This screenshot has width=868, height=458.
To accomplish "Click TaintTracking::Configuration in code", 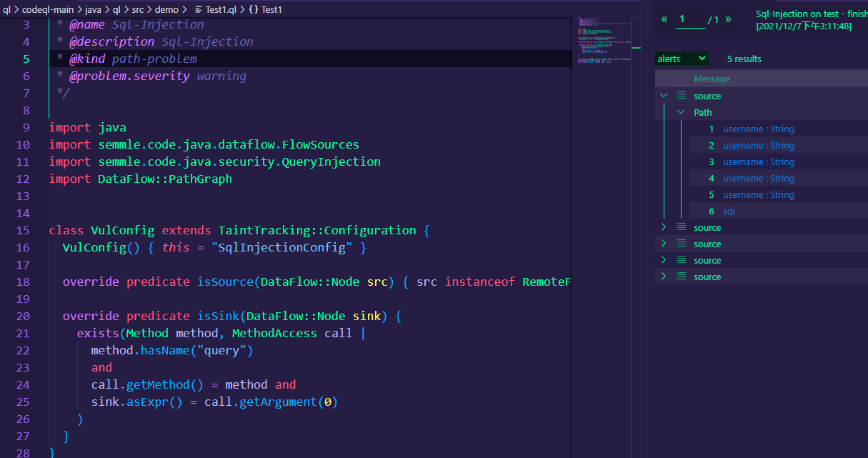I will click(x=316, y=230).
